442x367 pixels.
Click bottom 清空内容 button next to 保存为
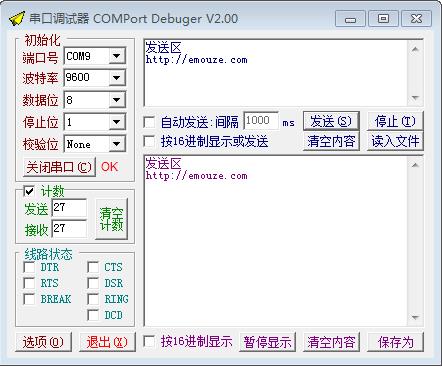point(331,342)
